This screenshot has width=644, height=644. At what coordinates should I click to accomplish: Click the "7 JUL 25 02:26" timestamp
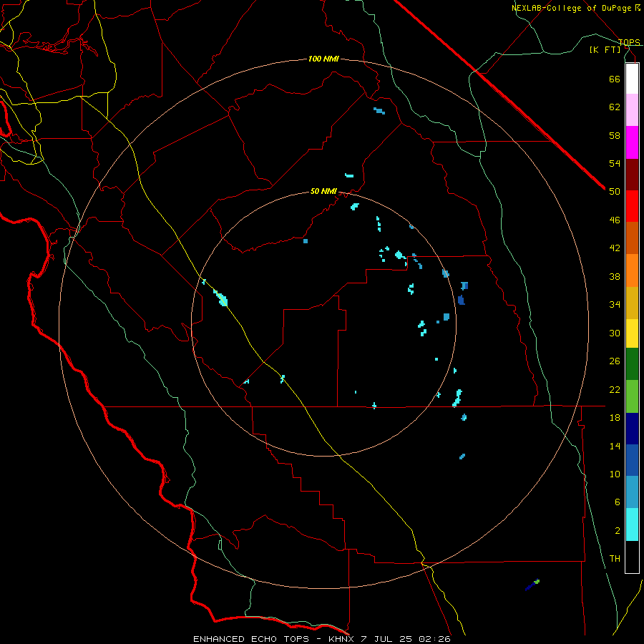pyautogui.click(x=406, y=639)
